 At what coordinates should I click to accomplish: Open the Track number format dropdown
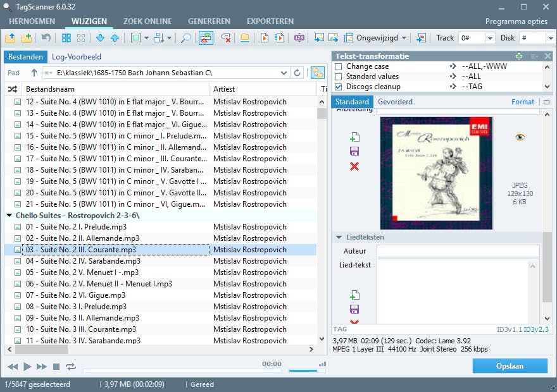click(490, 38)
